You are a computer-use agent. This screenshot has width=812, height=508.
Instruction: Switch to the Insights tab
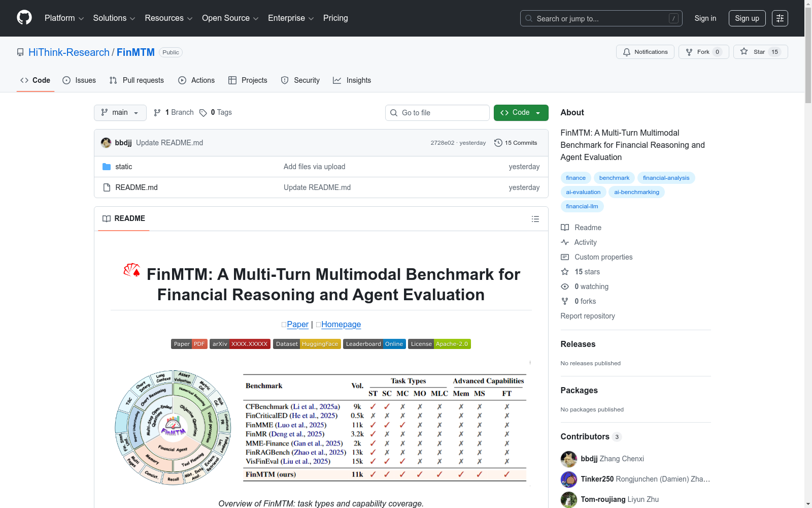pos(352,80)
